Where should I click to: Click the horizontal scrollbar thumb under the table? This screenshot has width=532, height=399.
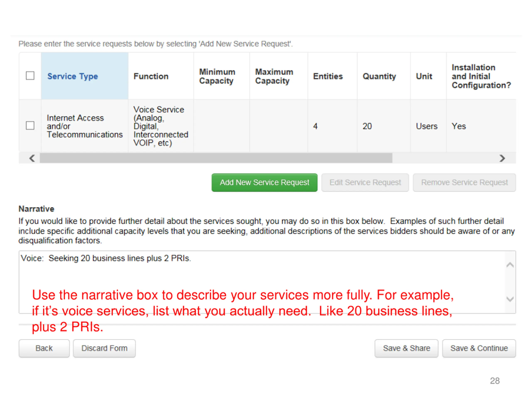coord(216,158)
